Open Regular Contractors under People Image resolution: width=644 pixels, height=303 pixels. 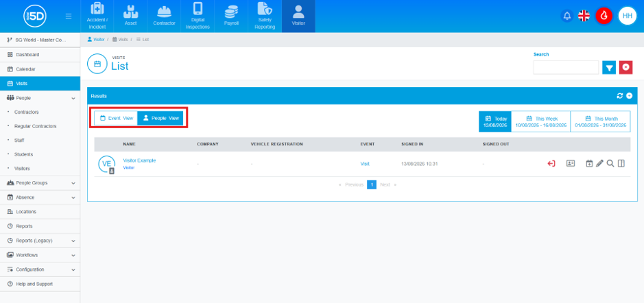pyautogui.click(x=36, y=126)
